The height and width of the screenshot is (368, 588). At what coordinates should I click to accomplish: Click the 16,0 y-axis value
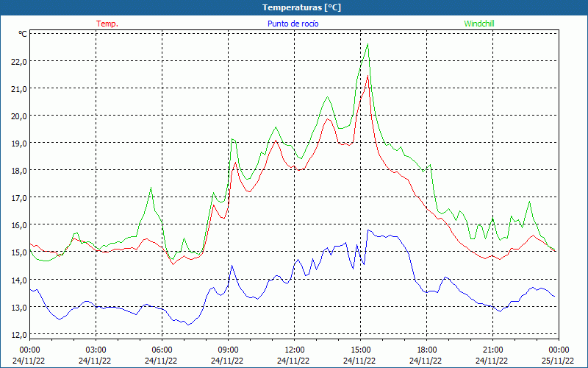tap(20, 225)
